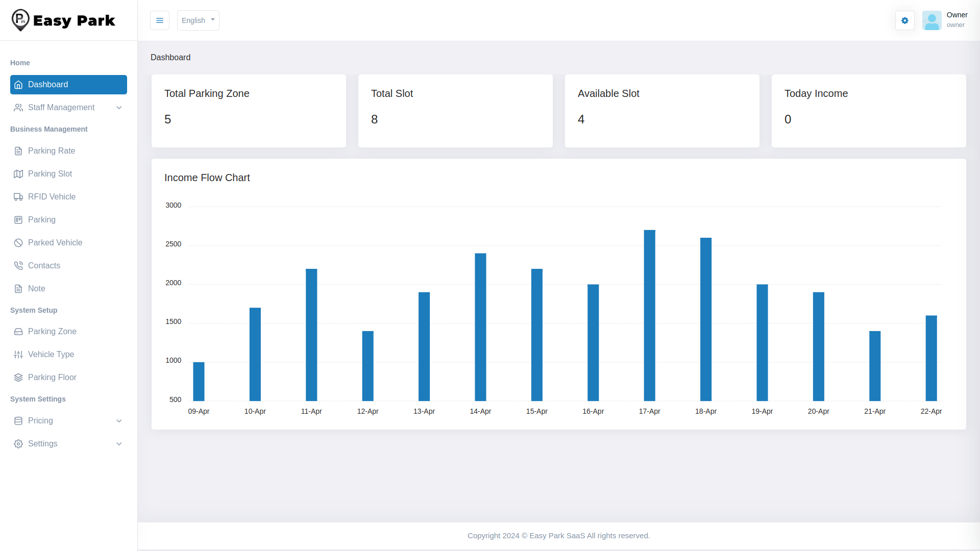Expand the Staff Management submenu chevron
Screen dimensions: 980x551
[119, 108]
